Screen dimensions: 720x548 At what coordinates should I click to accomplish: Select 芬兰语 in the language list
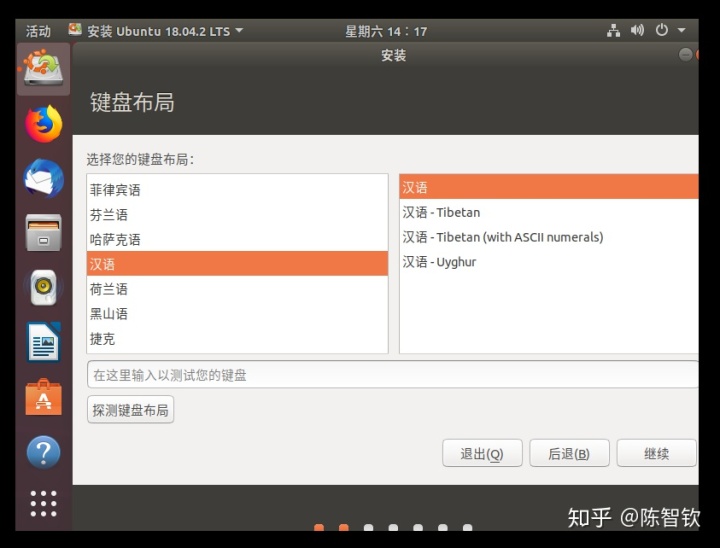(x=237, y=215)
